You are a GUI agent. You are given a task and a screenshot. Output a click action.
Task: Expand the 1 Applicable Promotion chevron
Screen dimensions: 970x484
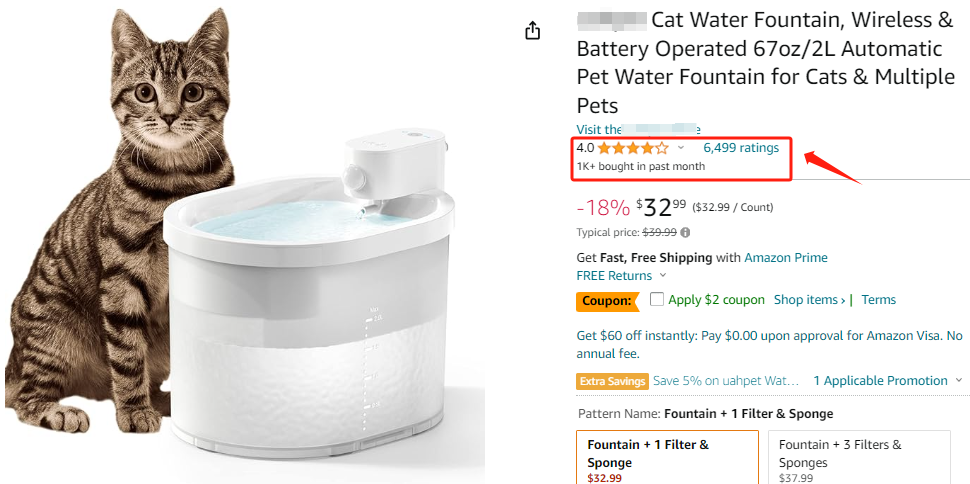[x=959, y=381]
